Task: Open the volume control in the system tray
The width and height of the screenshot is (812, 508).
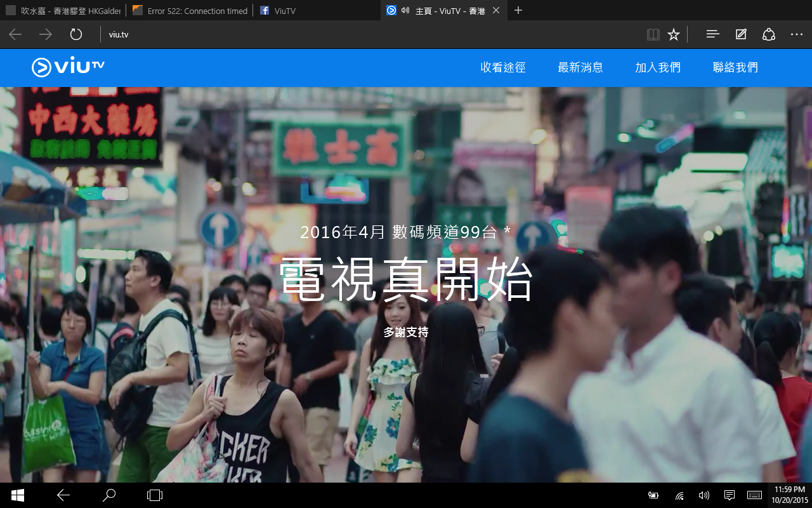Action: click(704, 495)
